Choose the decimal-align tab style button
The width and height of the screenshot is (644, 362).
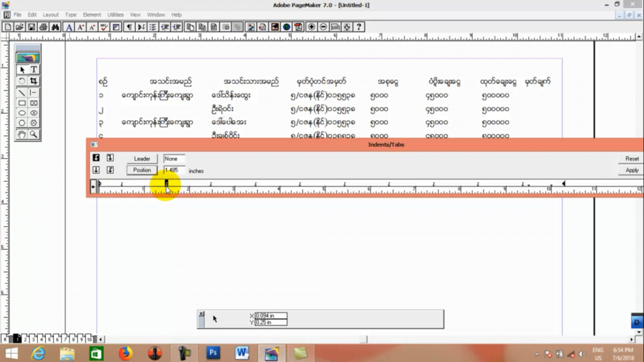point(110,170)
